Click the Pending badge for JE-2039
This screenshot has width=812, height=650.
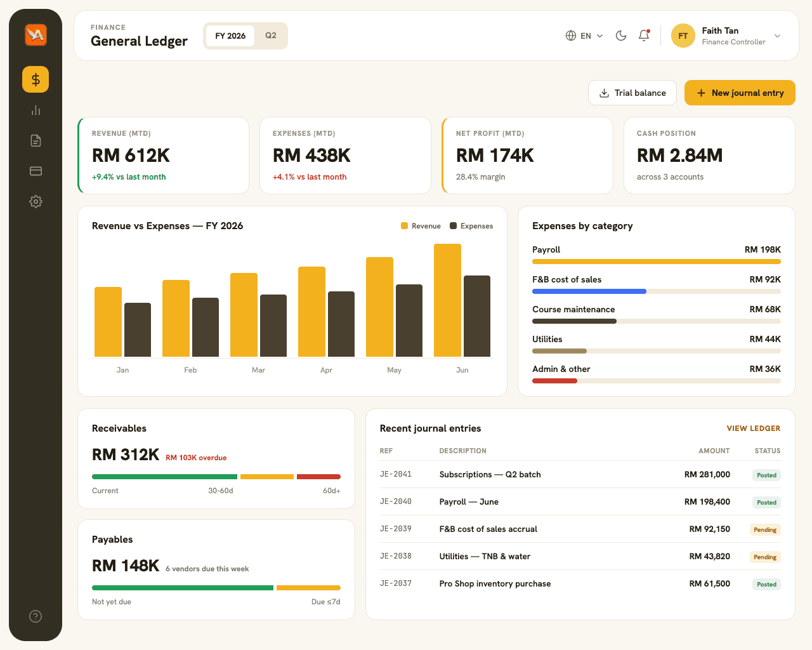[x=765, y=529]
